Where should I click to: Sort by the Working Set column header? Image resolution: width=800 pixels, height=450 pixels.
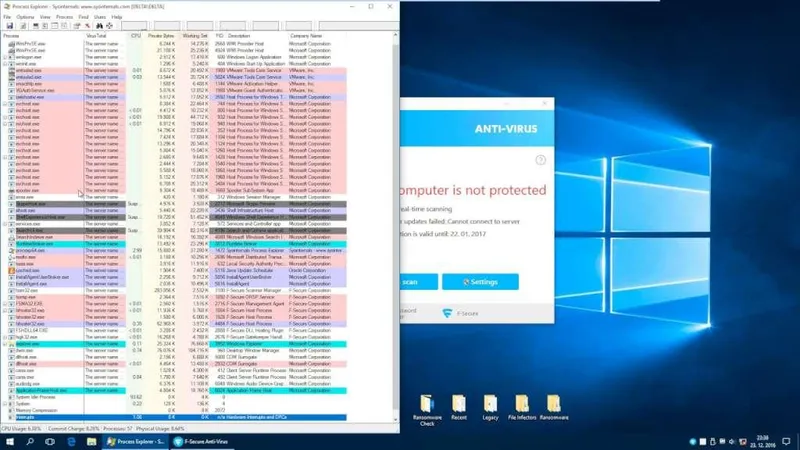(x=196, y=35)
